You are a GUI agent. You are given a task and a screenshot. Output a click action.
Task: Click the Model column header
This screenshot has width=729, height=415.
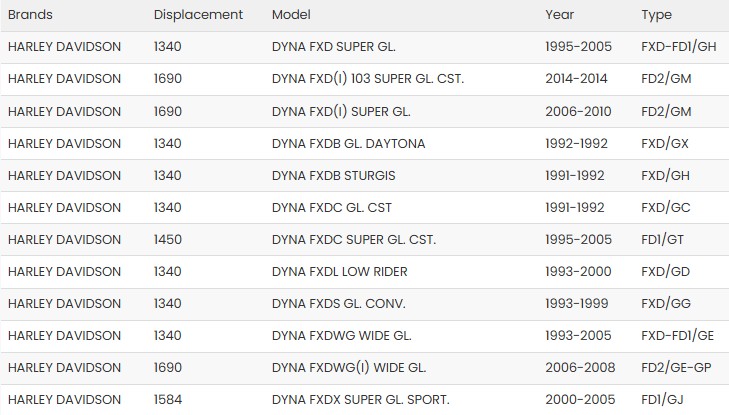pos(291,15)
